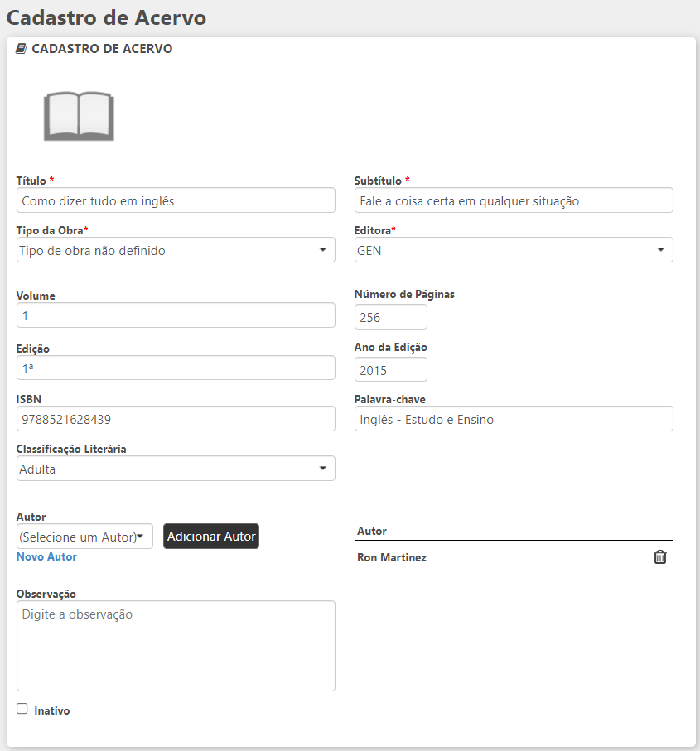Click the large open book cover image
The height and width of the screenshot is (751, 700).
coord(79,116)
